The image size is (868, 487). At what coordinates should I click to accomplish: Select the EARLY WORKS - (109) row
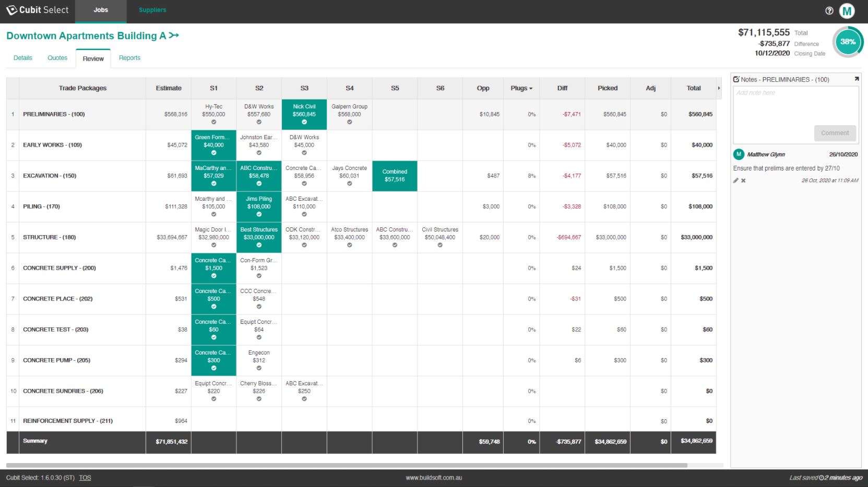[x=361, y=145]
